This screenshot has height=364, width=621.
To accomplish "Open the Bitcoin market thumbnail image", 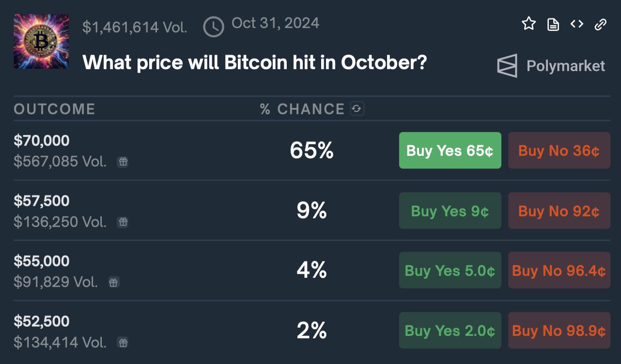I will 41,41.
